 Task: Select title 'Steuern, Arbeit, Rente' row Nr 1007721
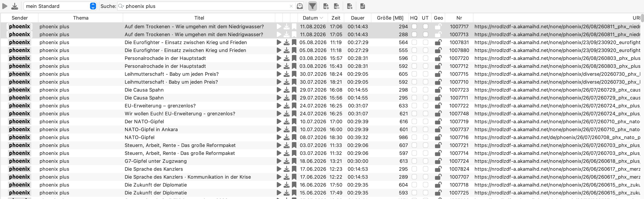coord(180,145)
